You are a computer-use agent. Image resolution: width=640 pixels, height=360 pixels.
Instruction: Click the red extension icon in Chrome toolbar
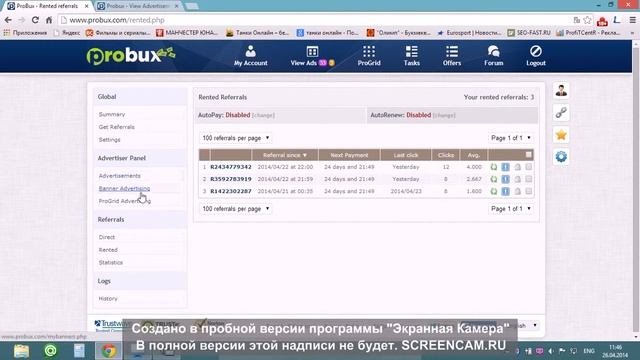click(602, 20)
